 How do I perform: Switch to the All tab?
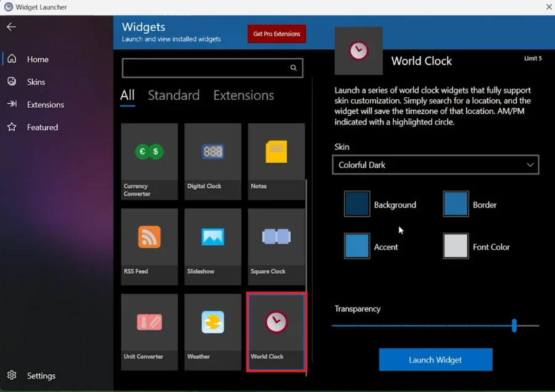128,96
